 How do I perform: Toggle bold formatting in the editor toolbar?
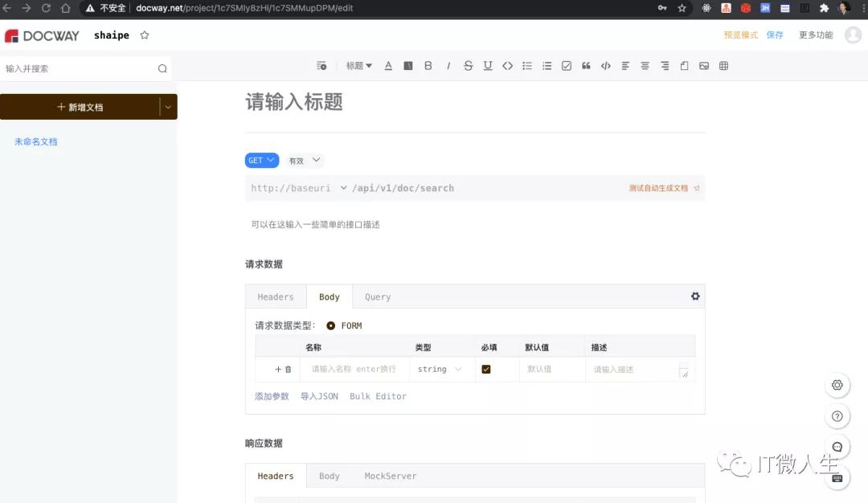click(x=428, y=66)
